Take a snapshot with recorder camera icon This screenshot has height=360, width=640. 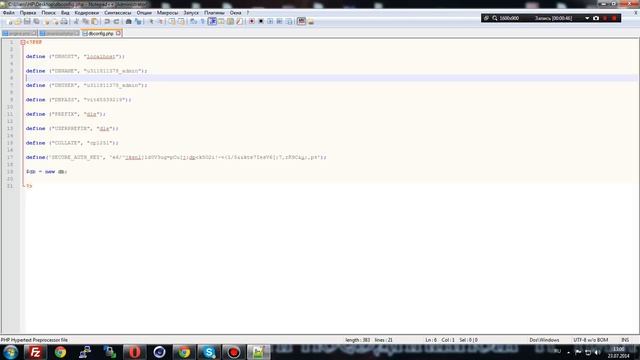coord(596,18)
